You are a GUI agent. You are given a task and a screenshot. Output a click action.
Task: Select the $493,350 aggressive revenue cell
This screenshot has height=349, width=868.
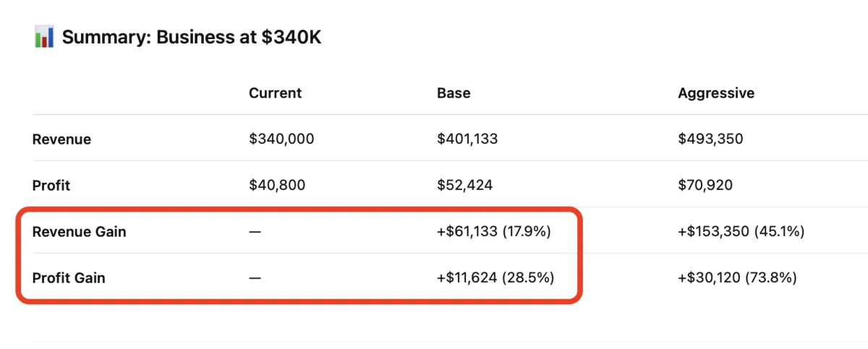tap(710, 139)
